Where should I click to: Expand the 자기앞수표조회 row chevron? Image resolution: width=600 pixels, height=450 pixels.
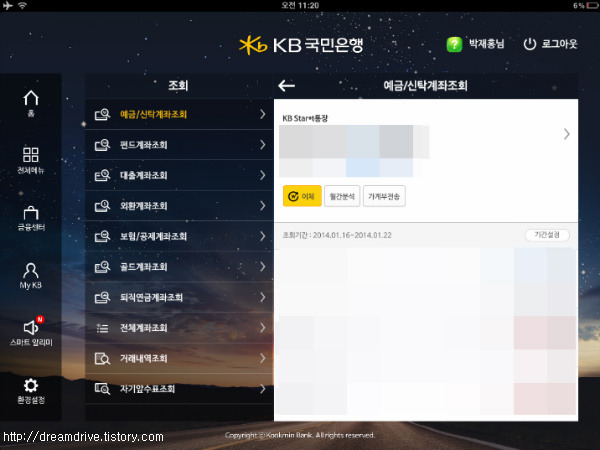(262, 389)
